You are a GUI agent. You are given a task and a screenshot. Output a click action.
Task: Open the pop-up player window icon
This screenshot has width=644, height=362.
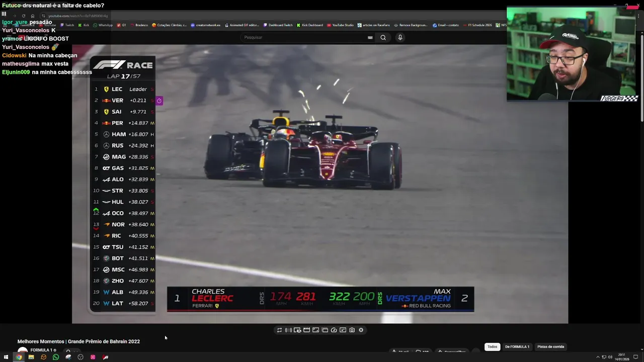(x=325, y=330)
